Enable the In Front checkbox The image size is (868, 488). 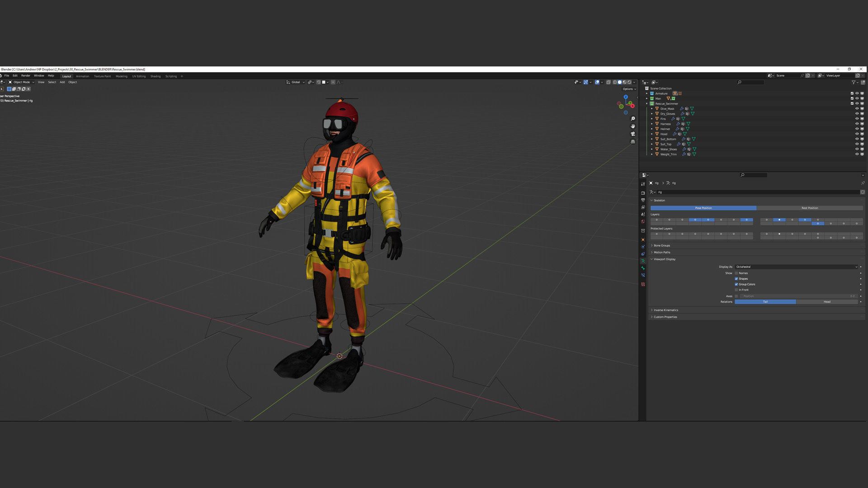[736, 290]
